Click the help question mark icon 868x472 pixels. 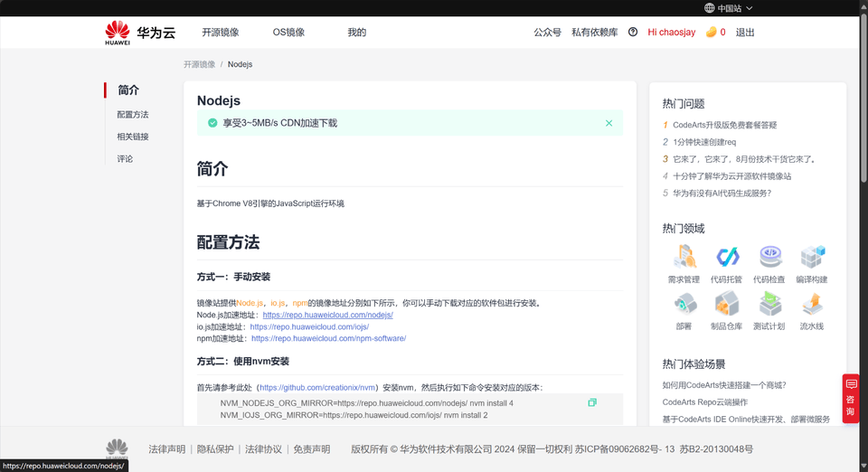[633, 33]
